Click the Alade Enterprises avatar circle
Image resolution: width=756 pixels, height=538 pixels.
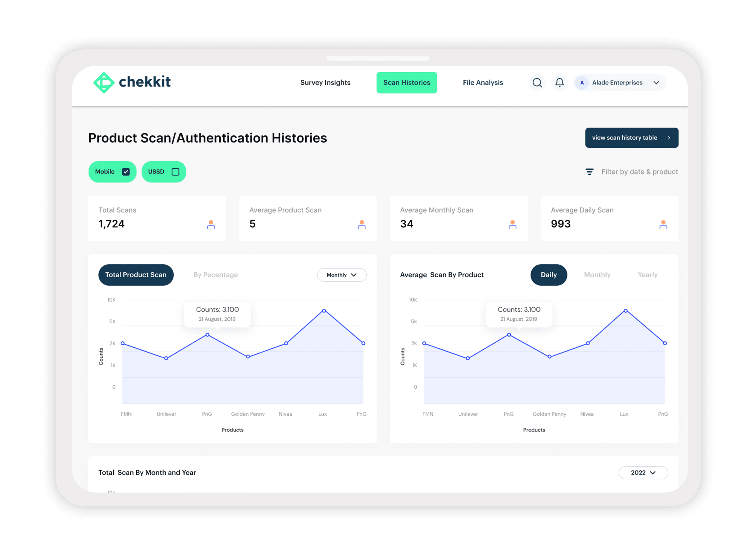tap(582, 82)
